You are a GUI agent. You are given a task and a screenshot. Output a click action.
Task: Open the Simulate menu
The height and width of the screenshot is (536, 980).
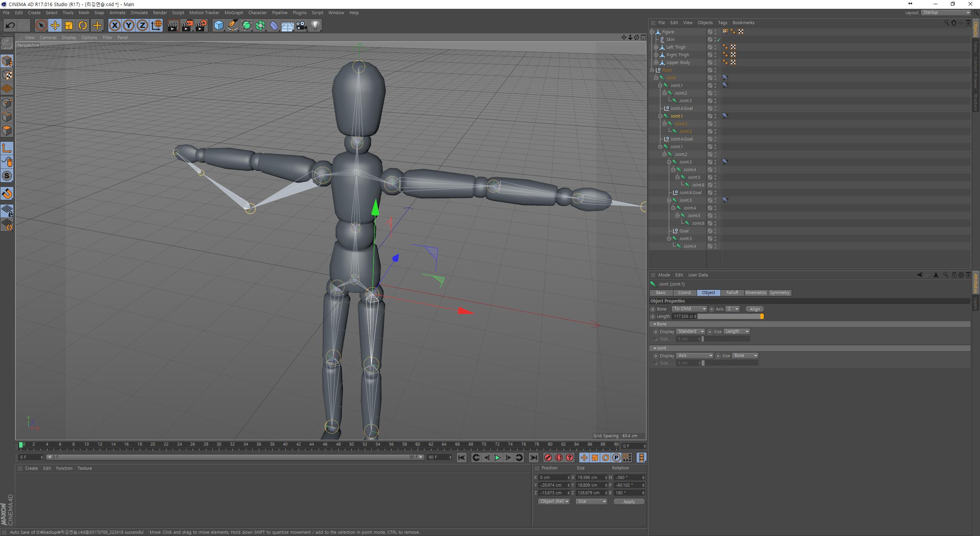(x=139, y=13)
